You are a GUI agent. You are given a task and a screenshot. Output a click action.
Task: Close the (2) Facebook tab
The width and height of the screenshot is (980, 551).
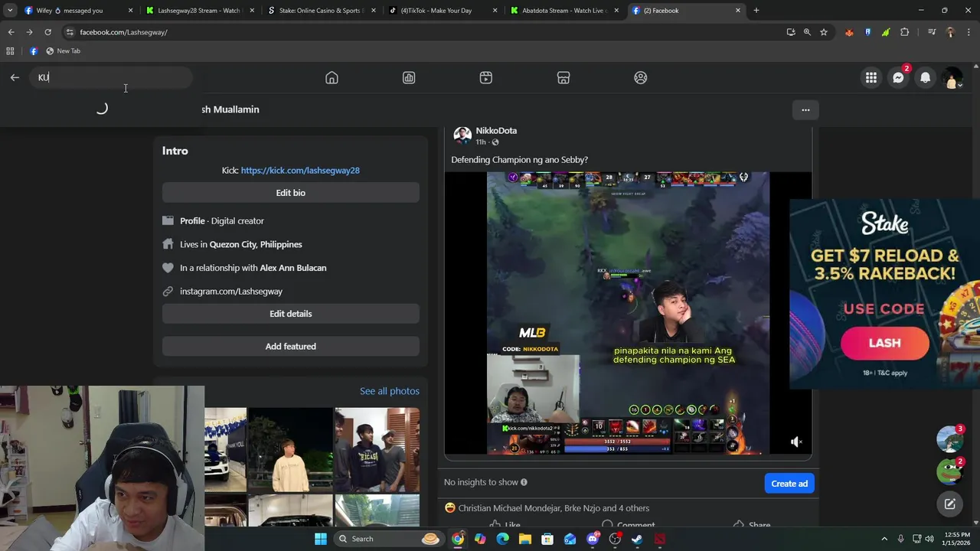click(x=738, y=11)
